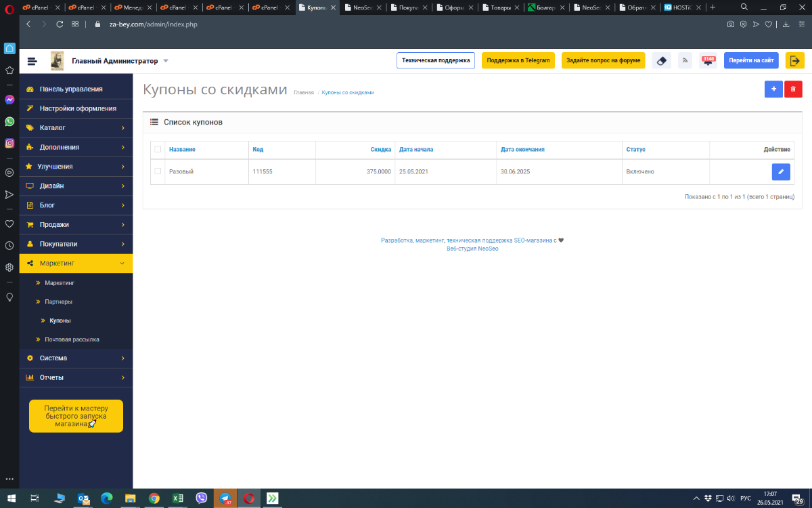Sort by Название column header
Image resolution: width=812 pixels, height=508 pixels.
(182, 149)
